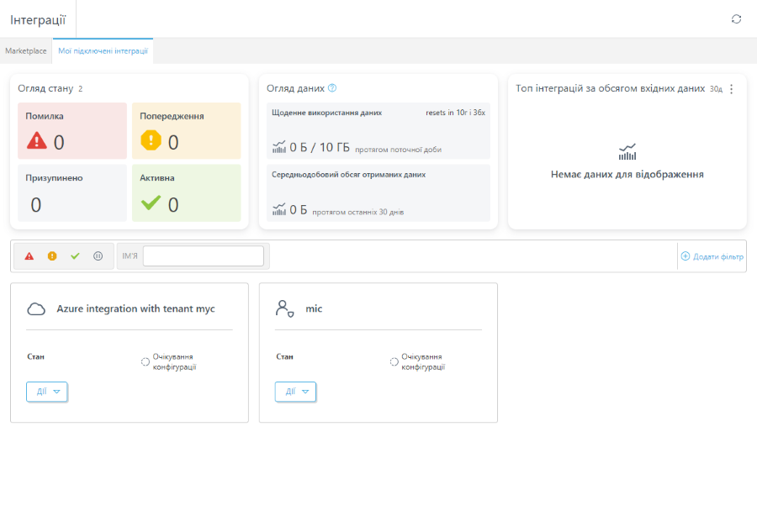Click the daily data usage chart icon
The width and height of the screenshot is (757, 532).
(x=279, y=147)
